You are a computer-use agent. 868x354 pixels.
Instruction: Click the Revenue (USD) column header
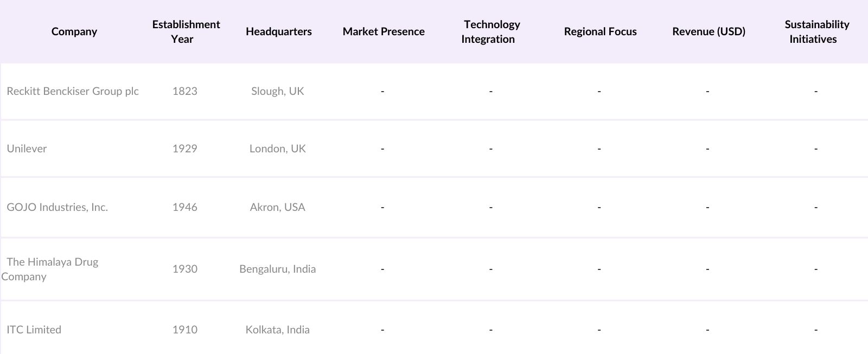click(x=709, y=31)
